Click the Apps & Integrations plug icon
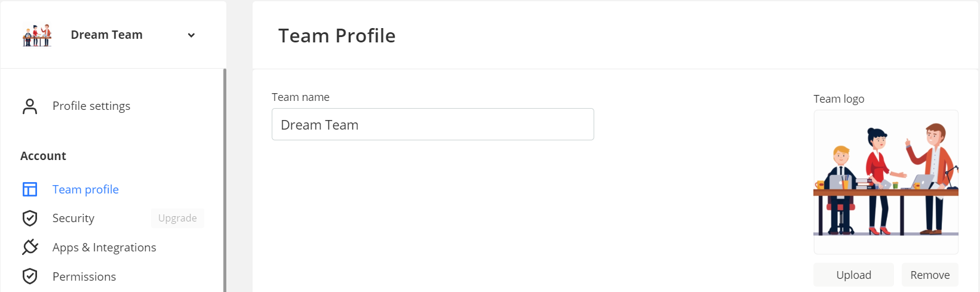 30,247
